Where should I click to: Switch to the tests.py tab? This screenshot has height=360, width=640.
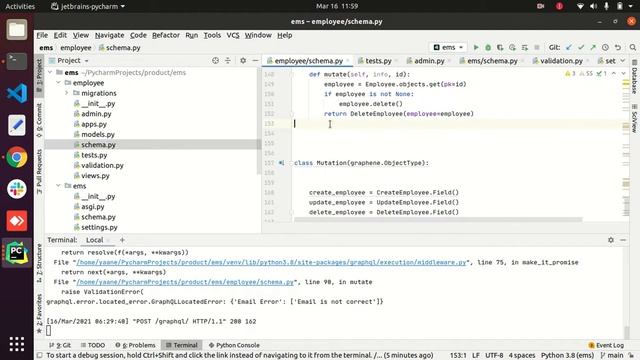pos(378,61)
